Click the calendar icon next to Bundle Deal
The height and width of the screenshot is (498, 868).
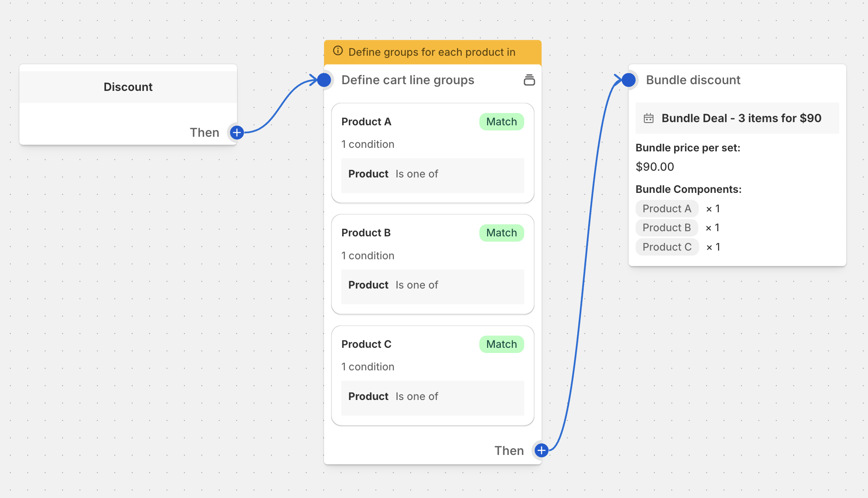[648, 118]
